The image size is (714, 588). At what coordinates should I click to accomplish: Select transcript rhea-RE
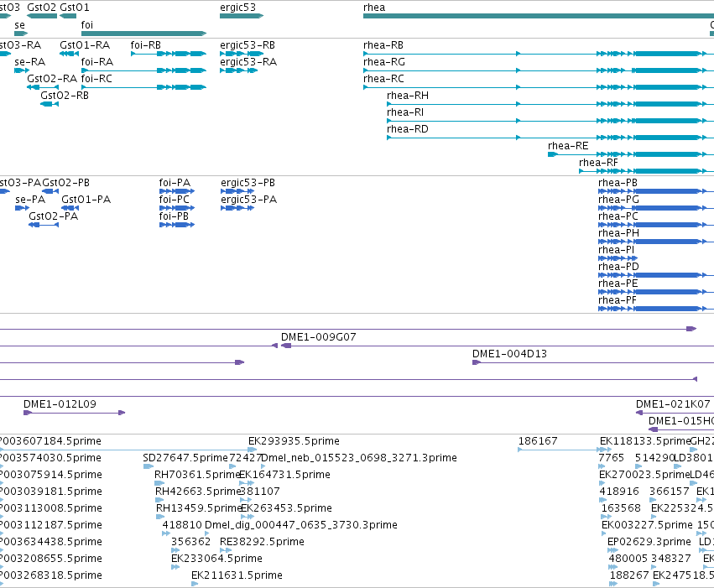point(631,154)
